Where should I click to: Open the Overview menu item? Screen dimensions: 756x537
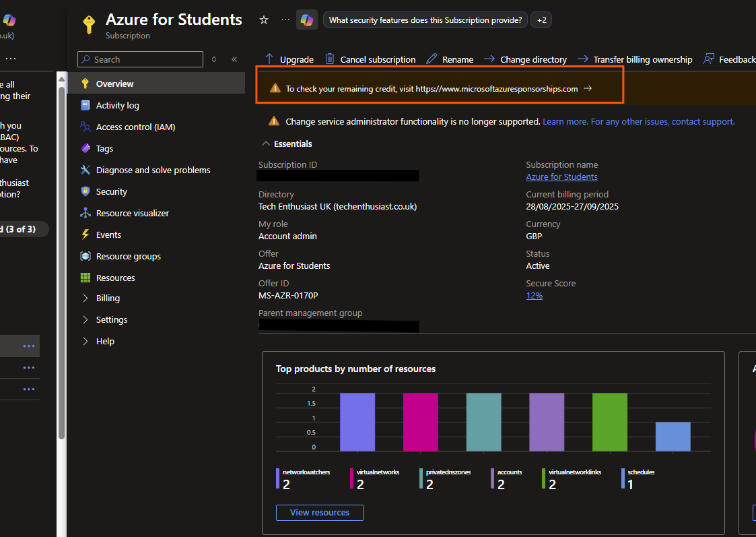pyautogui.click(x=156, y=84)
